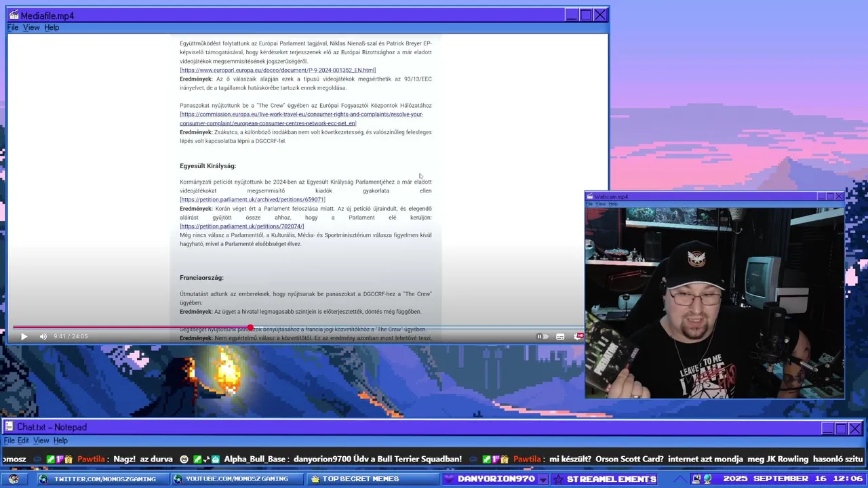Open Help menu in Webcam.mp4 window

612,204
